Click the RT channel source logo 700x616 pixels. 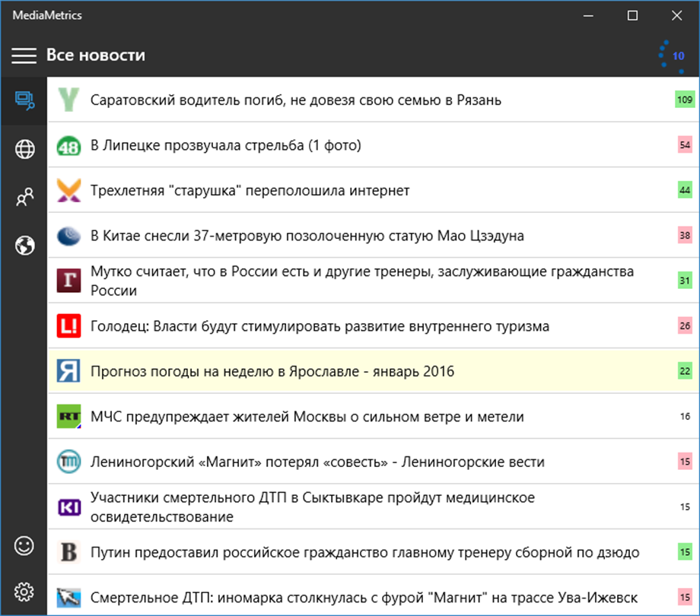tap(68, 417)
